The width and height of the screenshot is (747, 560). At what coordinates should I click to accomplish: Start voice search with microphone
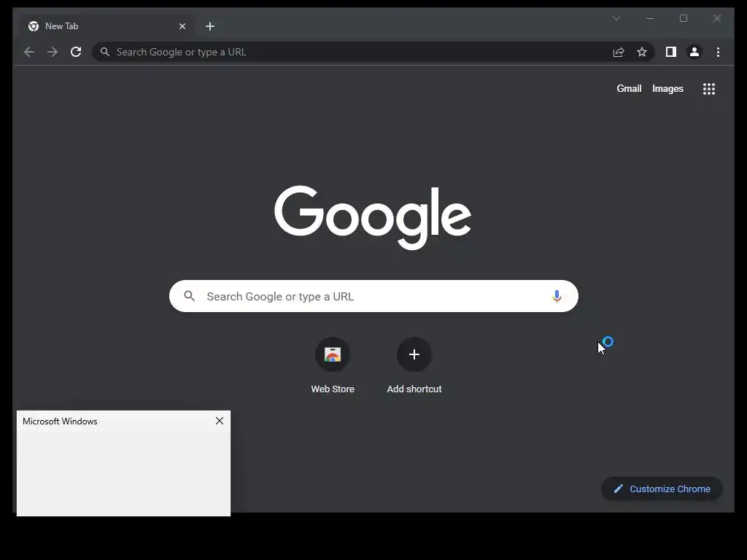click(x=557, y=296)
